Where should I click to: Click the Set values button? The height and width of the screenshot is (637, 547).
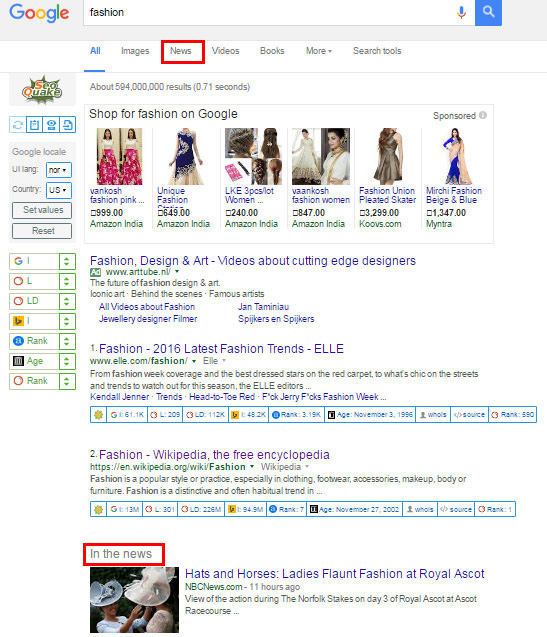[x=42, y=210]
